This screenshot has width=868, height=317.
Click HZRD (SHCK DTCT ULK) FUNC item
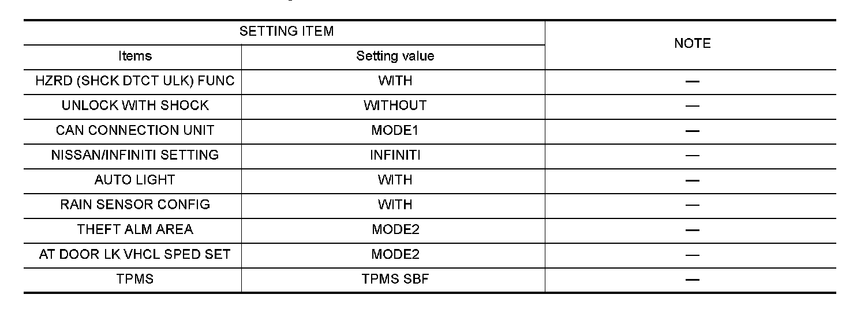pyautogui.click(x=135, y=81)
